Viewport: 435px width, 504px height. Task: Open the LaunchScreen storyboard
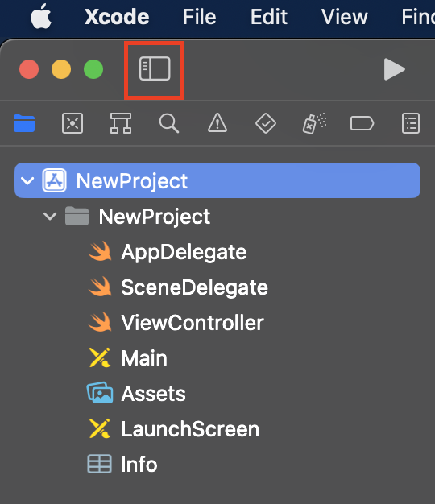[x=190, y=429]
